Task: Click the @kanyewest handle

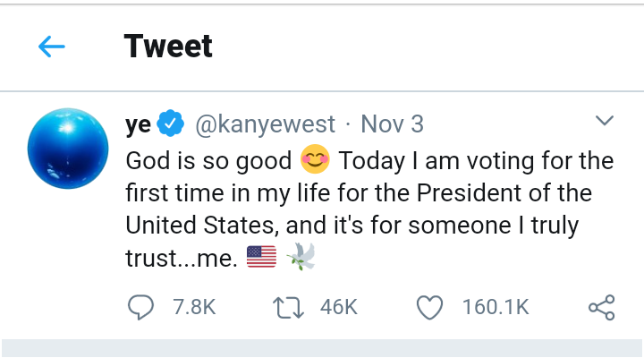Action: 265,124
